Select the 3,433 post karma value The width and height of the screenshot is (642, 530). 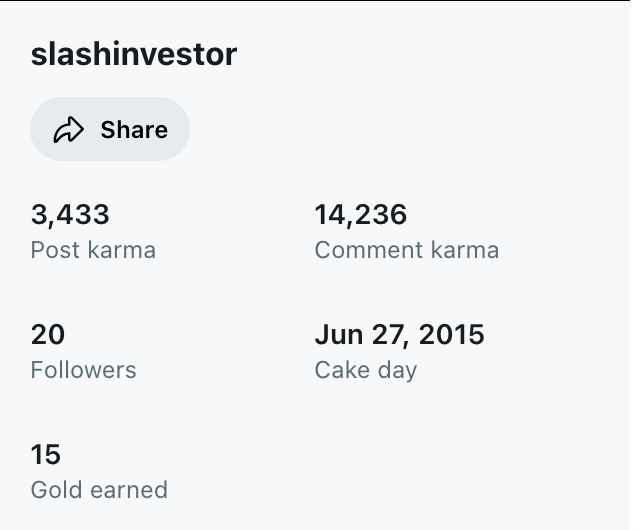[70, 214]
